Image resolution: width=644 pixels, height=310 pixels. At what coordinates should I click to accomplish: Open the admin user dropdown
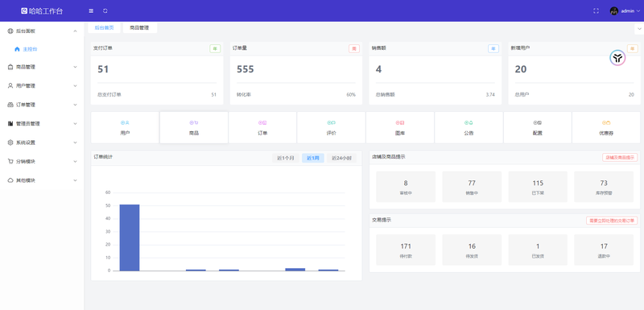tap(625, 11)
